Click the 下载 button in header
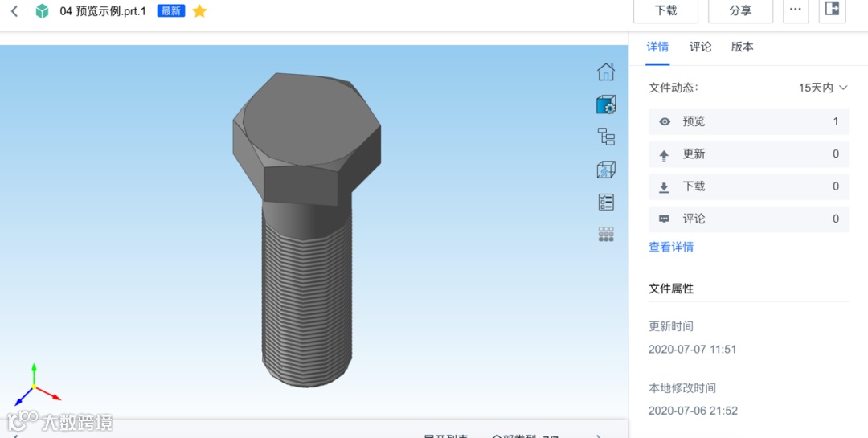Image resolution: width=868 pixels, height=438 pixels. pos(666,11)
